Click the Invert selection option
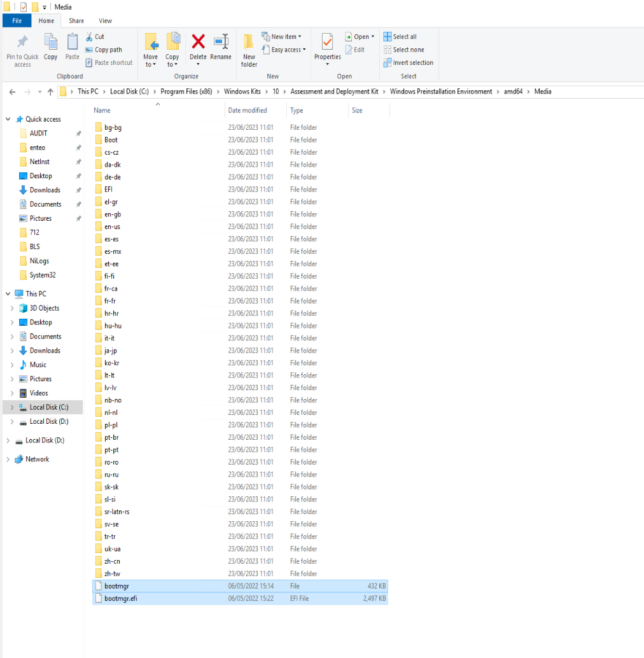 click(x=408, y=63)
